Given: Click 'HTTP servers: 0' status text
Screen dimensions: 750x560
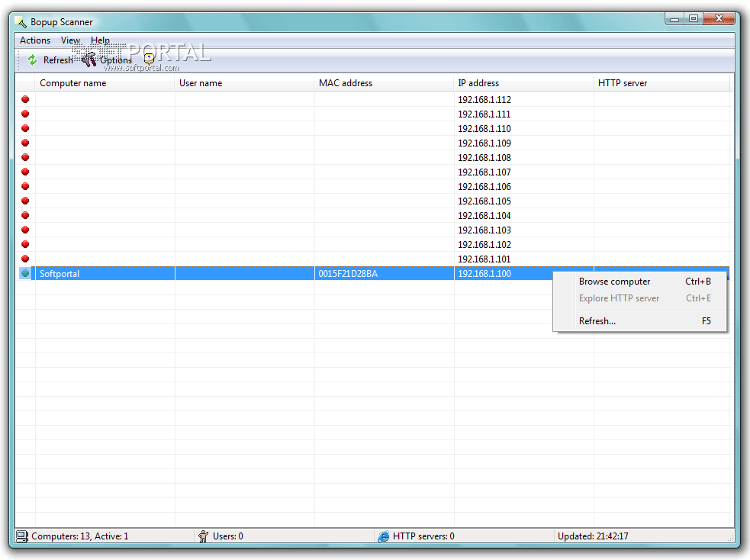Looking at the screenshot, I should click(423, 536).
